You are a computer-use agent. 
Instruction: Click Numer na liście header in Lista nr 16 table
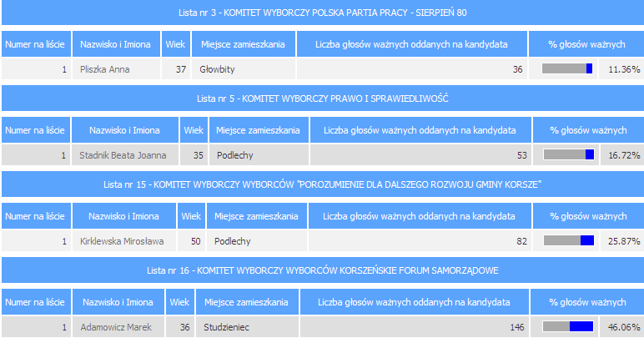35,301
